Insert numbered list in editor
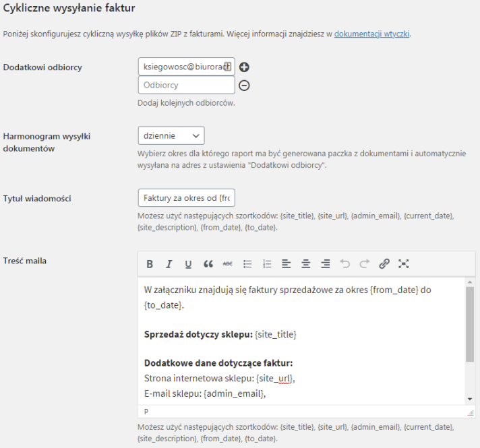Image resolution: width=480 pixels, height=448 pixels. click(267, 264)
